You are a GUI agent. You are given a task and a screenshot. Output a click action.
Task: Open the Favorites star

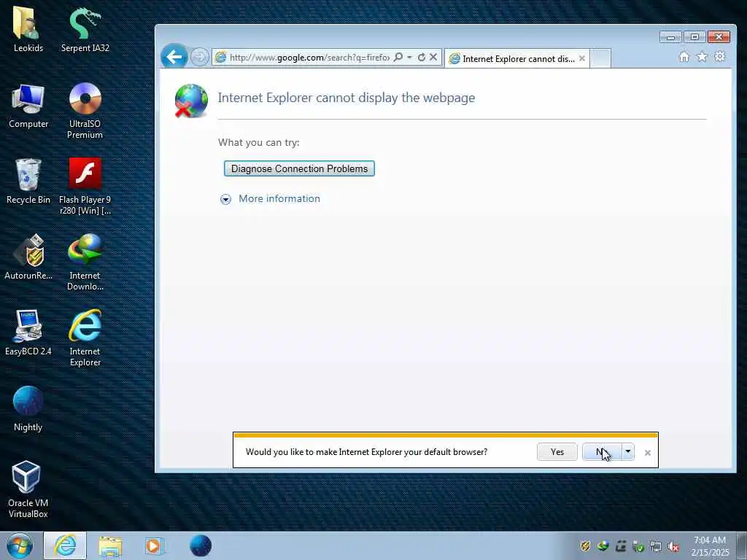click(702, 57)
